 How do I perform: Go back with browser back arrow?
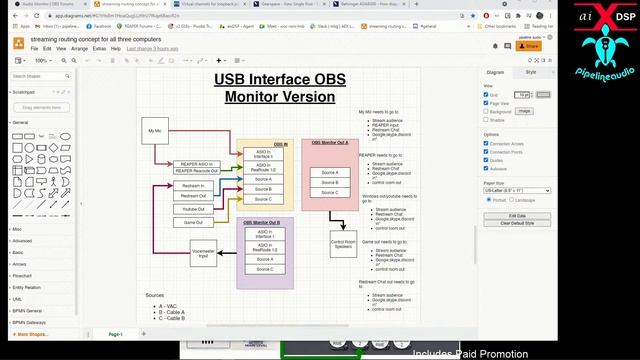pyautogui.click(x=16, y=16)
